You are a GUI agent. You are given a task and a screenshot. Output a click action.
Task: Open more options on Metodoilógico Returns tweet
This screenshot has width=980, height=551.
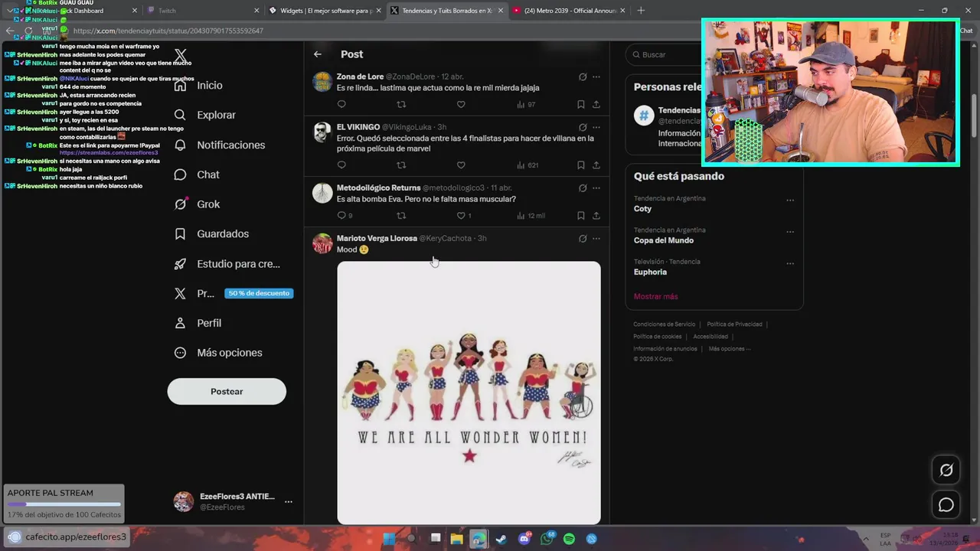[x=596, y=187]
